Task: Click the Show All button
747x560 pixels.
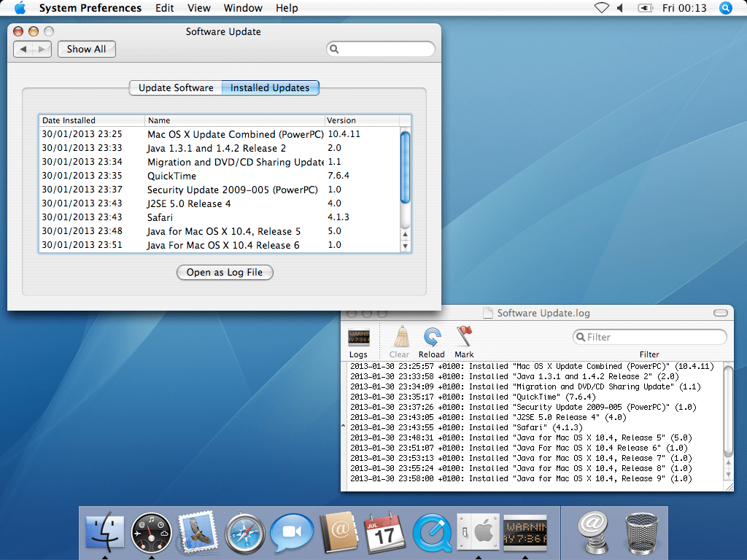Action: click(86, 49)
